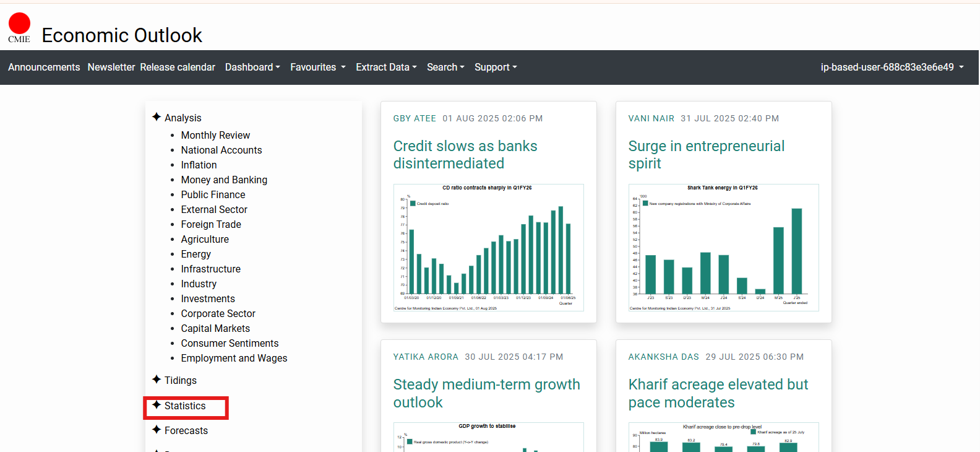Select Newsletter from the navigation bar
Screen dimensions: 980x452
(111, 67)
